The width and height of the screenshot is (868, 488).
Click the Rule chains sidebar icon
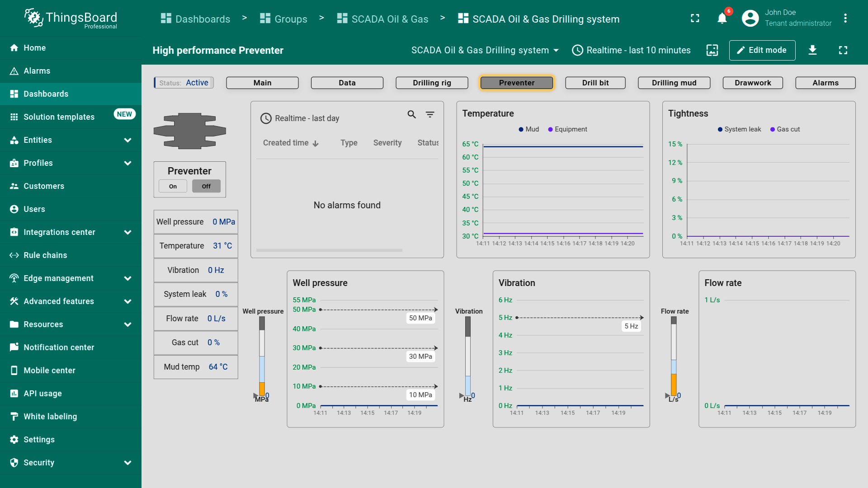pos(14,255)
